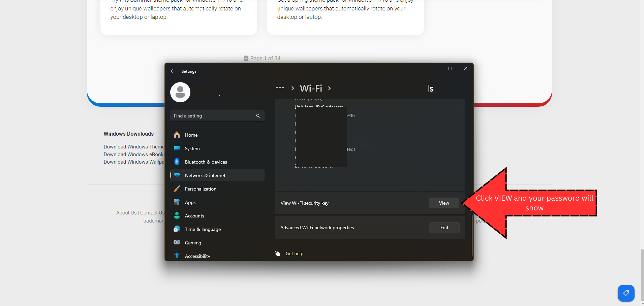Go to Apps settings

pyautogui.click(x=217, y=202)
